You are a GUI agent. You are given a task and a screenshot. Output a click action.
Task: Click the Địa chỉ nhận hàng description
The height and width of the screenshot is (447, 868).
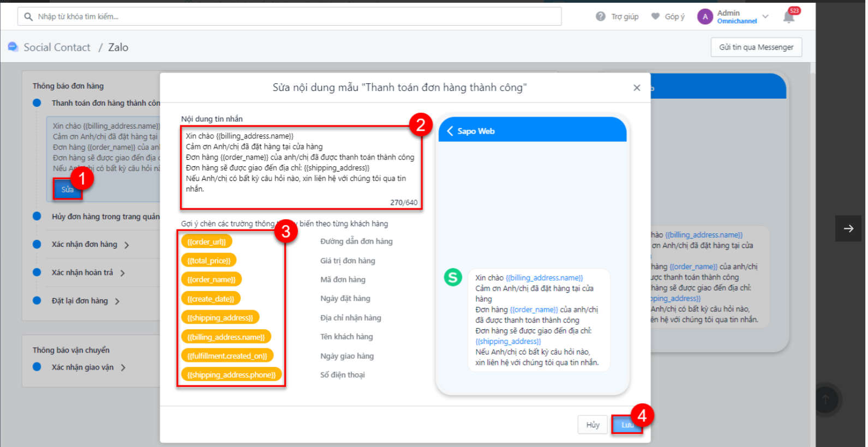(x=351, y=318)
